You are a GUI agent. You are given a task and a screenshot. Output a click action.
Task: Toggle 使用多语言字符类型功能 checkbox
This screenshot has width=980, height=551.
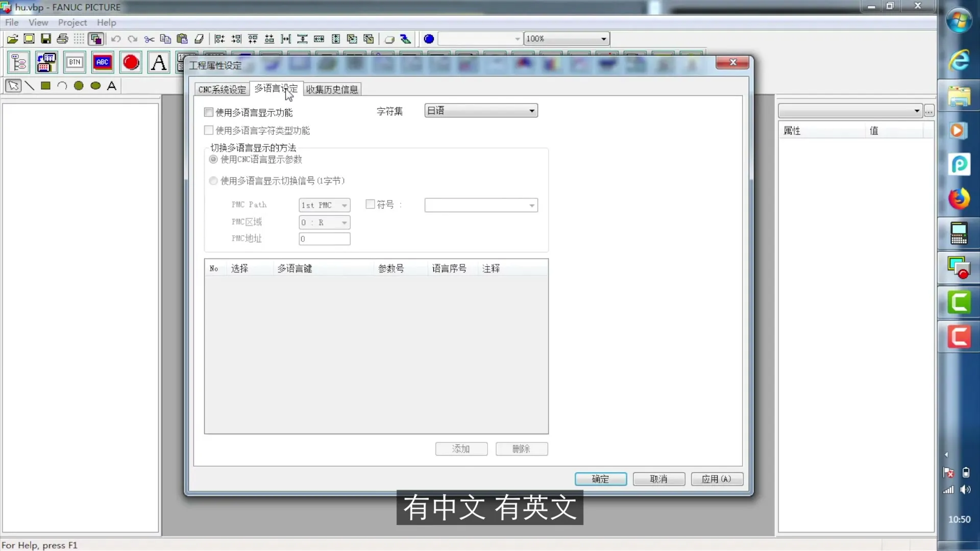click(x=209, y=131)
